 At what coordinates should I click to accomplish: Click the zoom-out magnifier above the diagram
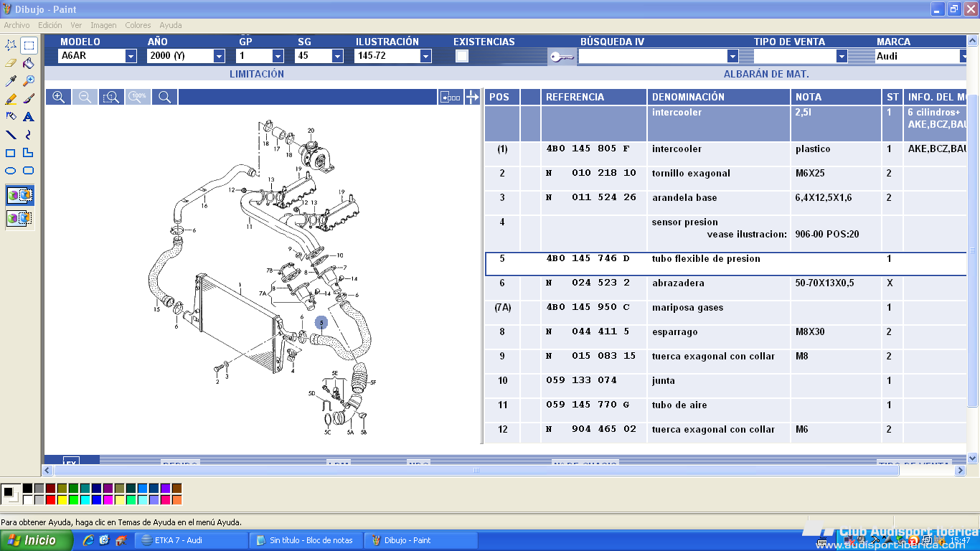(x=85, y=97)
